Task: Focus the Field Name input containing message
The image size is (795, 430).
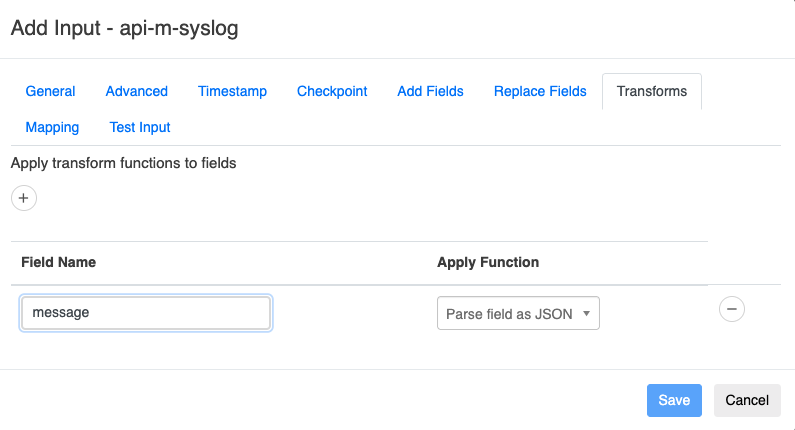Action: click(146, 312)
